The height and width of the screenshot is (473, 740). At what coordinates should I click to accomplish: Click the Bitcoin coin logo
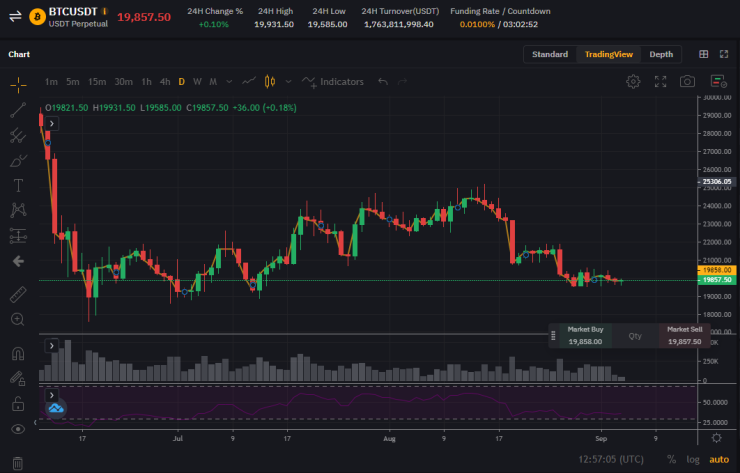coord(37,17)
